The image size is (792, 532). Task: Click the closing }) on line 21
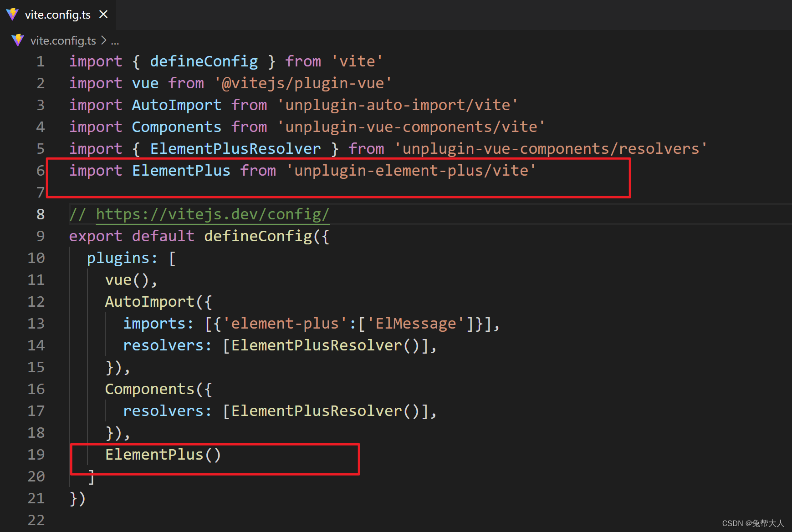(x=77, y=498)
